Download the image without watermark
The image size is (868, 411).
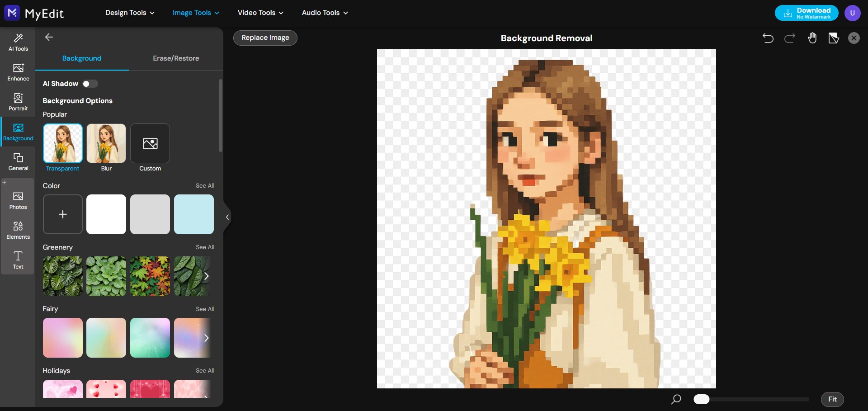pyautogui.click(x=807, y=13)
